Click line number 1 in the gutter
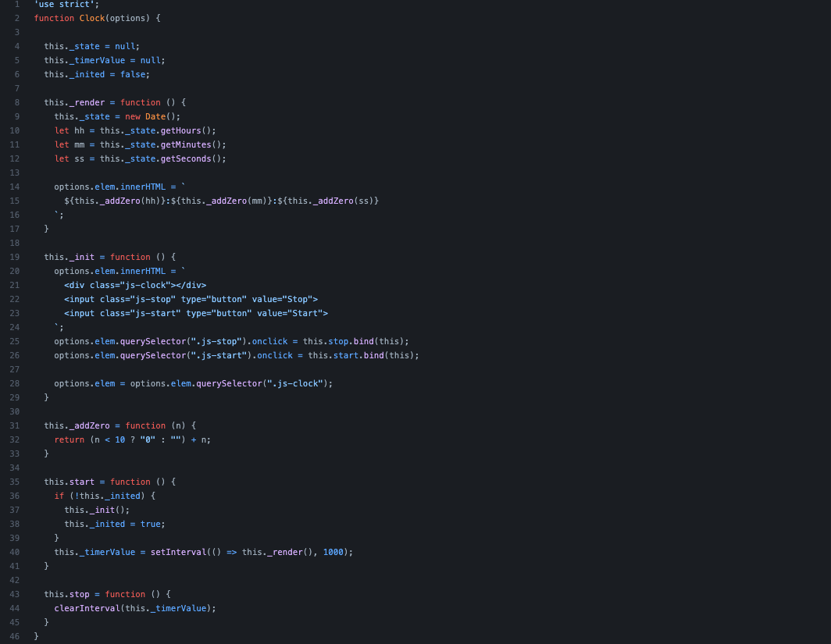 (16, 4)
